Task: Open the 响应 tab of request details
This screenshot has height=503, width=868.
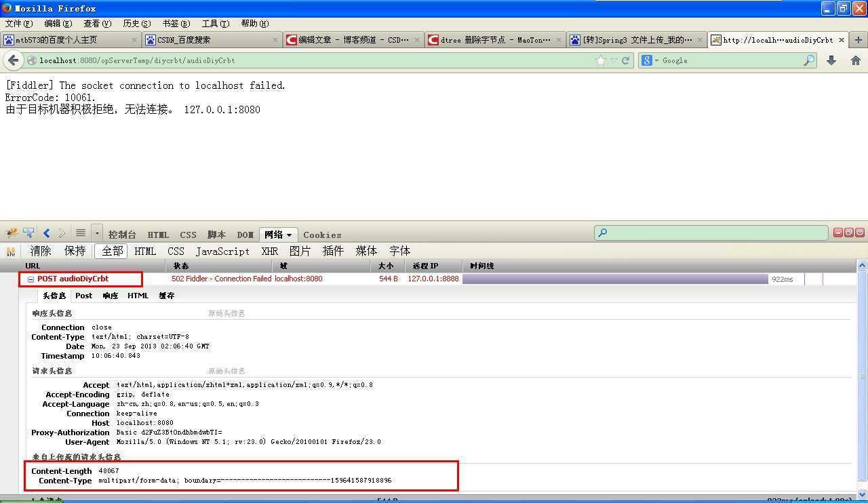Action: click(x=110, y=296)
